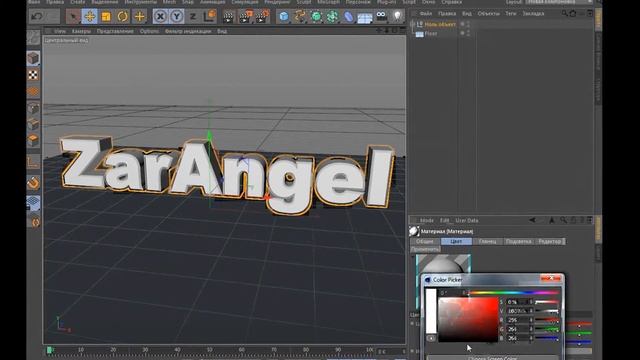Toggle the X axis lock

click(160, 17)
